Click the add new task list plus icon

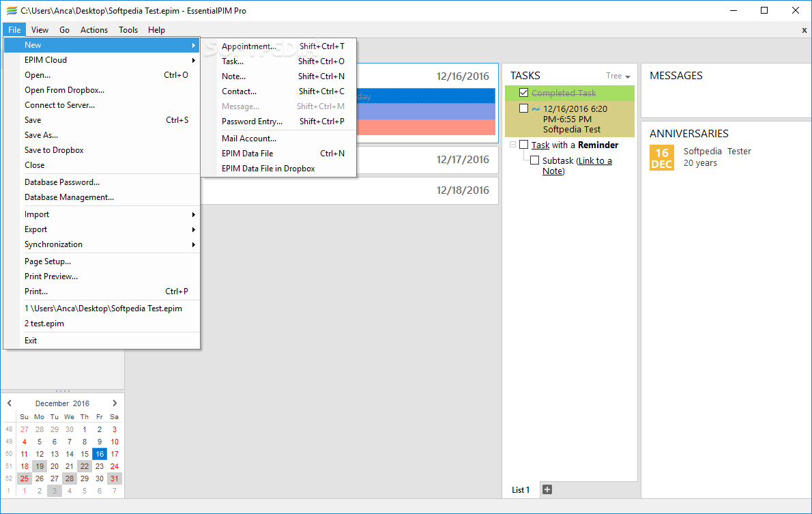point(547,489)
